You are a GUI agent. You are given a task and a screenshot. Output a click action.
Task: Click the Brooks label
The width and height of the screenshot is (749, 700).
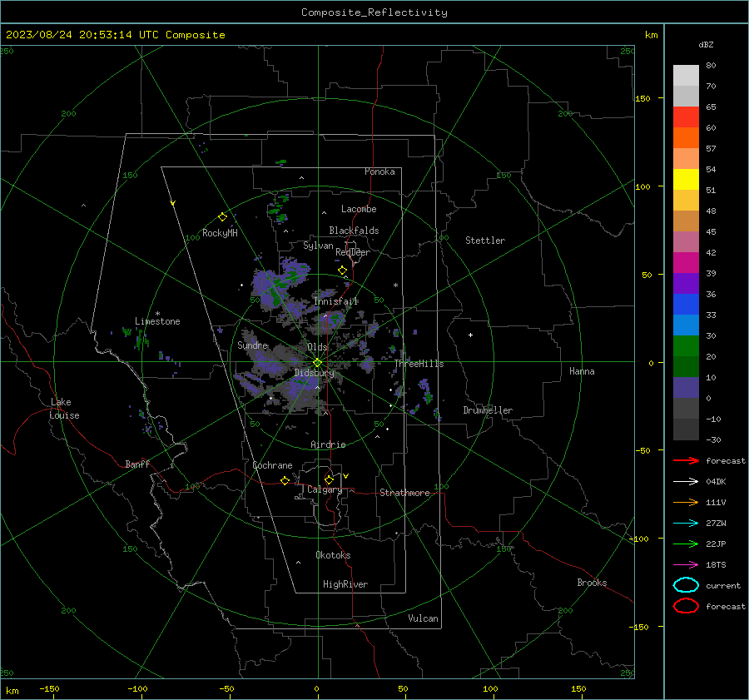[x=592, y=583]
